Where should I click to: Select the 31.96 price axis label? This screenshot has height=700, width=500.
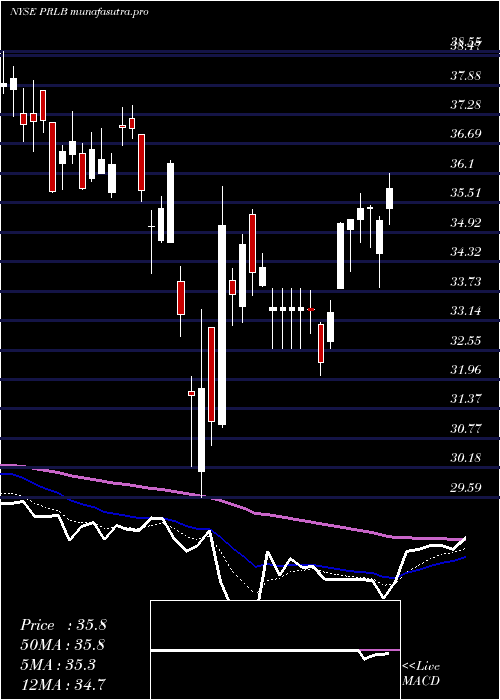tap(466, 370)
